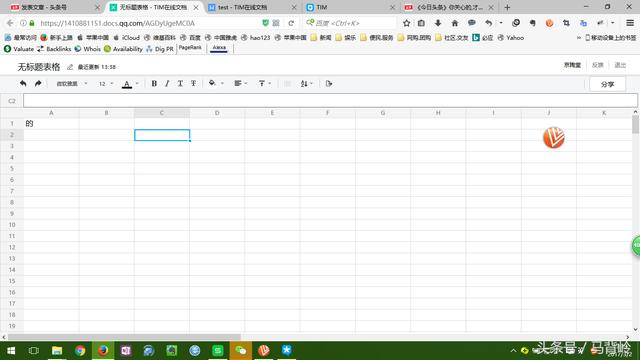
Task: Open Chrome from the taskbar
Action: (x=80, y=351)
